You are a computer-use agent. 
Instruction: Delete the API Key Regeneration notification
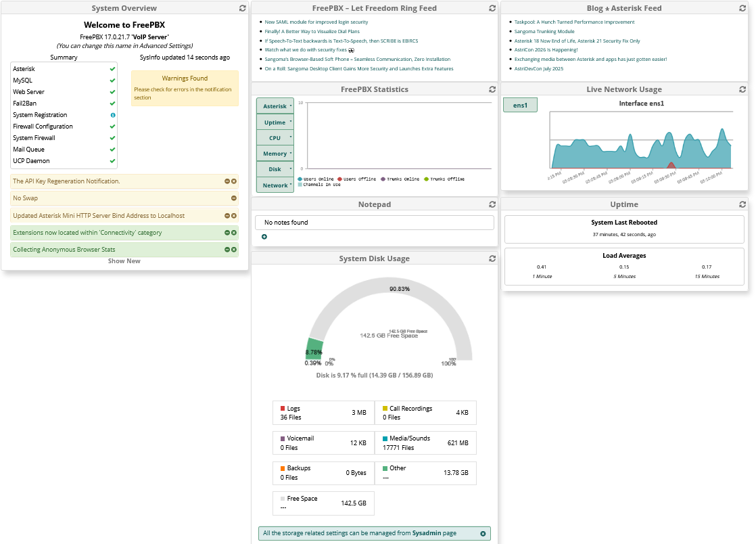pyautogui.click(x=234, y=181)
